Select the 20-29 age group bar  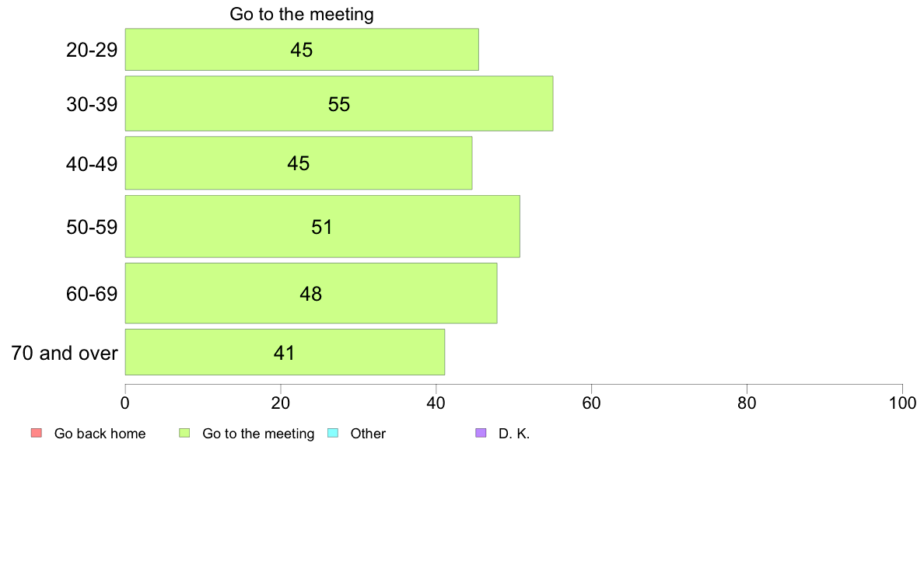point(302,50)
